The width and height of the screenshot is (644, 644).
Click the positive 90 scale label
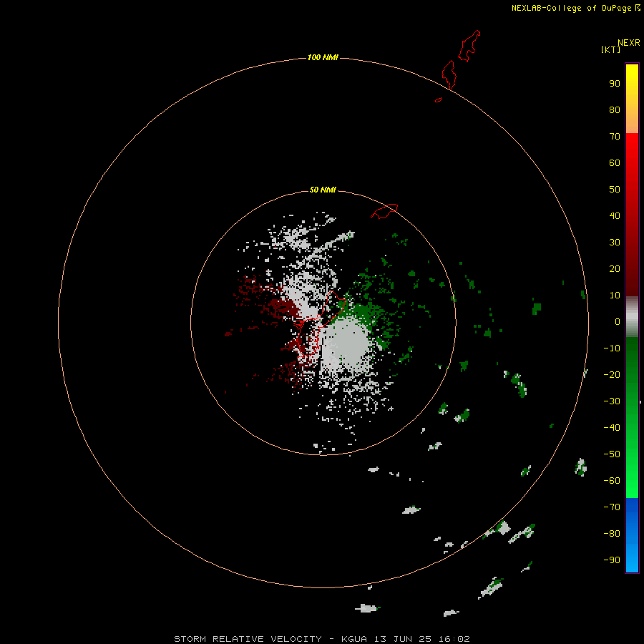(615, 84)
